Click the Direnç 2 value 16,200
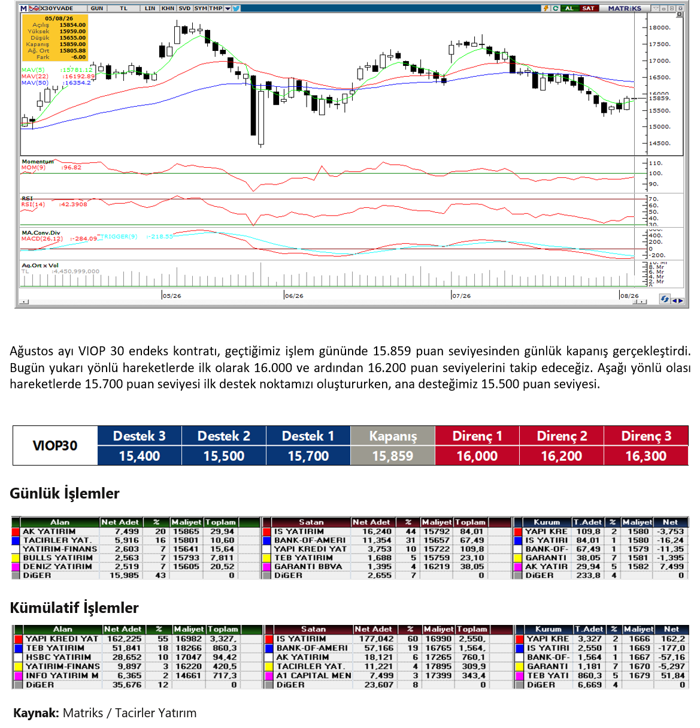The width and height of the screenshot is (700, 728). pos(562,456)
